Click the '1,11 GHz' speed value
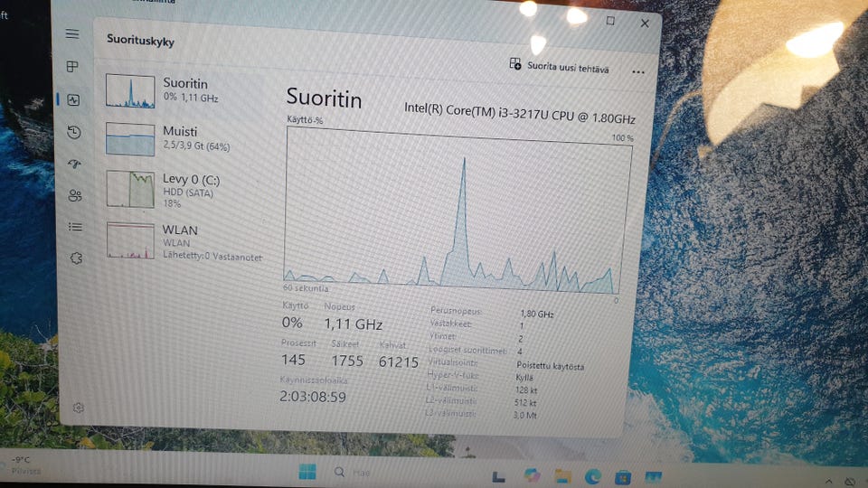Screen dimensions: 868x488 click(x=354, y=324)
